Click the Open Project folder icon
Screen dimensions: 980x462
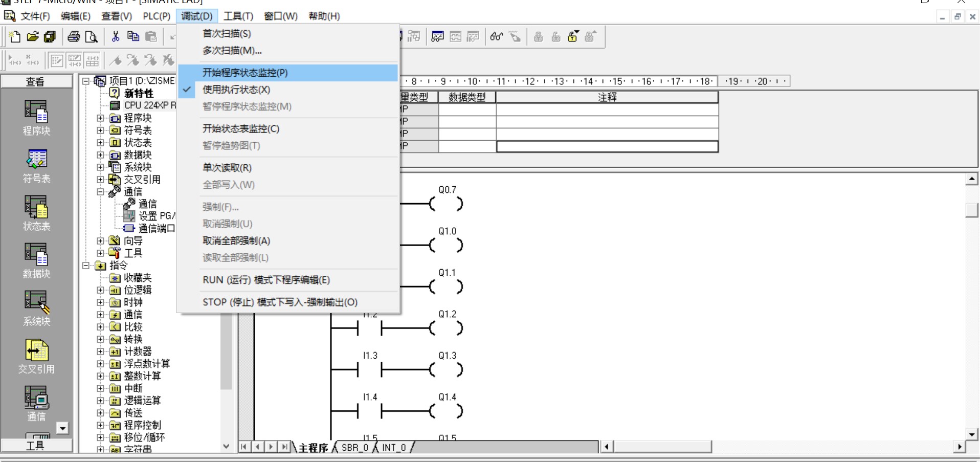pos(33,36)
